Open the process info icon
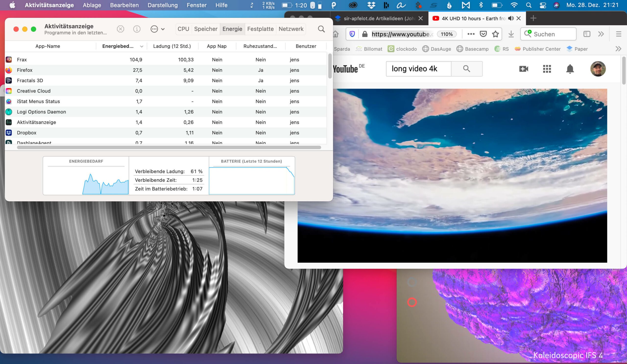The height and width of the screenshot is (364, 627). (x=137, y=29)
